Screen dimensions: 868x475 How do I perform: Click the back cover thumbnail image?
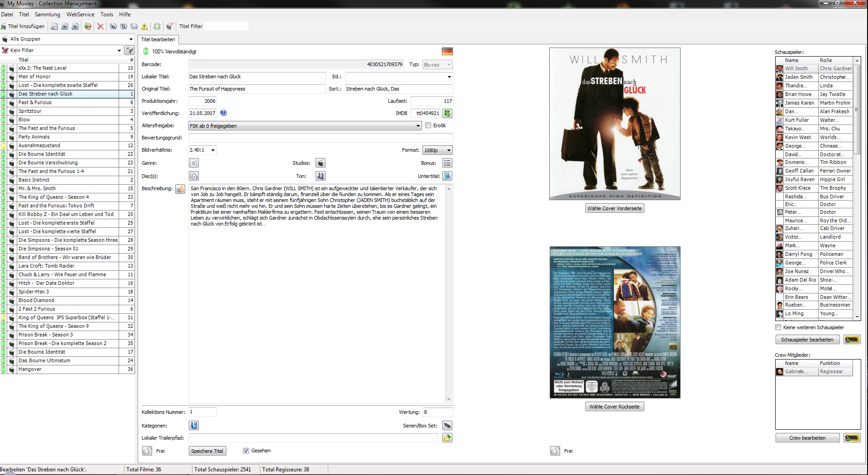point(615,322)
